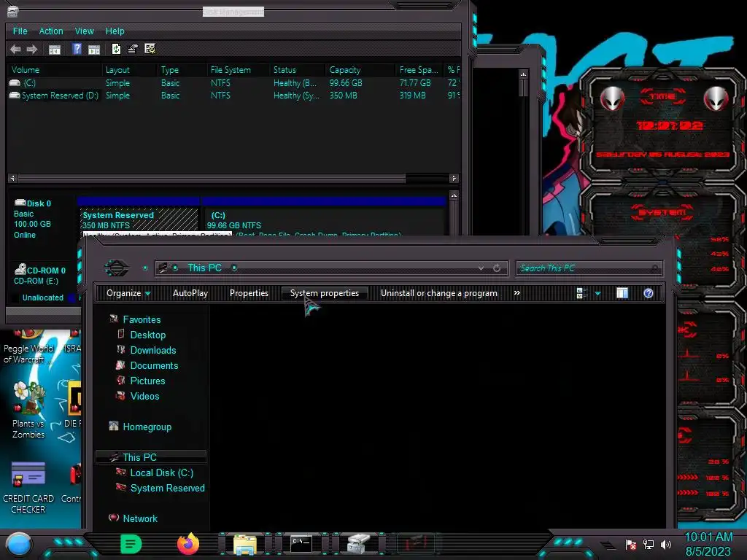
Task: Toggle Show/Hide Action Pane icon
Action: coord(94,49)
